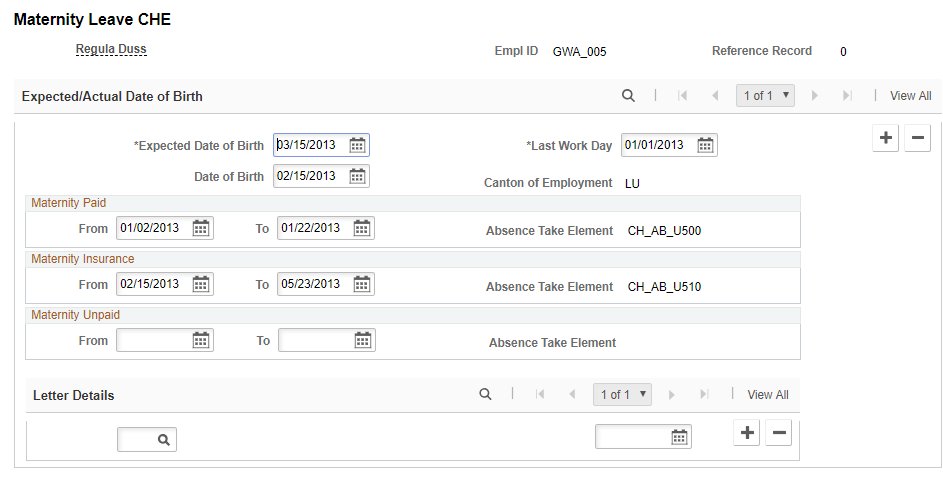Open calendar for Expected Date of Birth

[357, 145]
